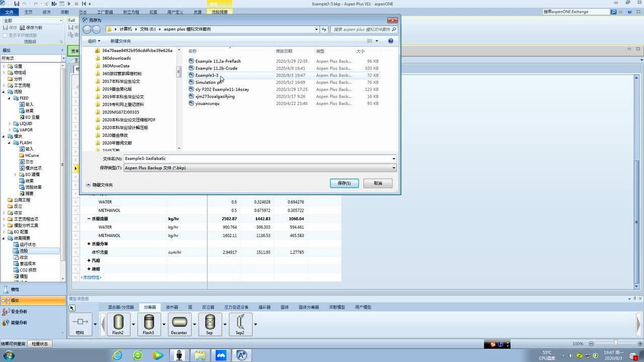This screenshot has width=644, height=362.
Task: Click the 保存(S) button
Action: 344,183
